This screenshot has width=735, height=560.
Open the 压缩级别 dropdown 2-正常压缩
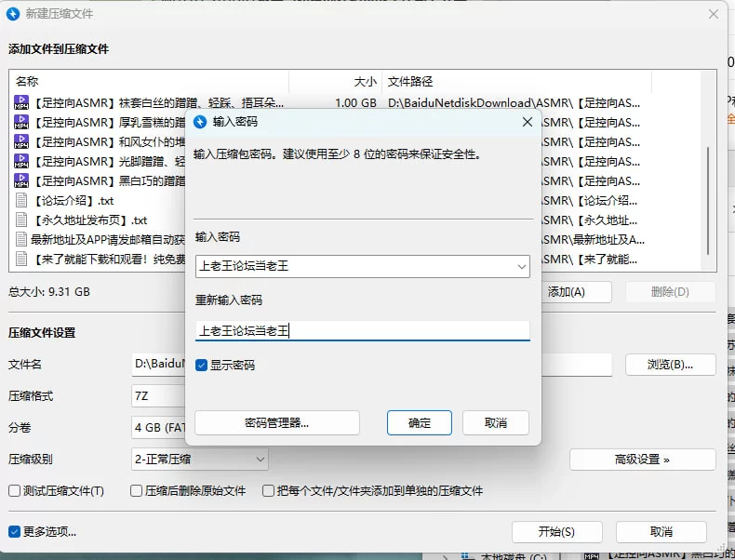(x=200, y=460)
